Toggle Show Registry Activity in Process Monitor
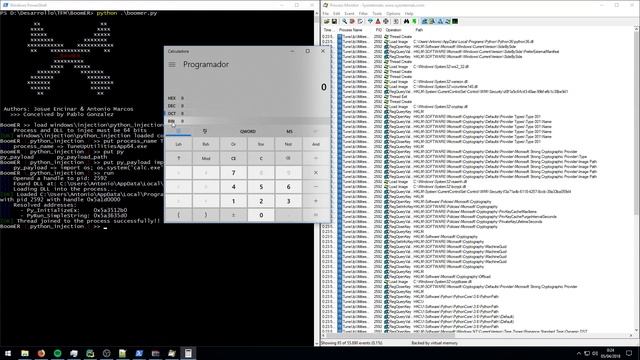Image resolution: width=640 pixels, height=360 pixels. [424, 21]
